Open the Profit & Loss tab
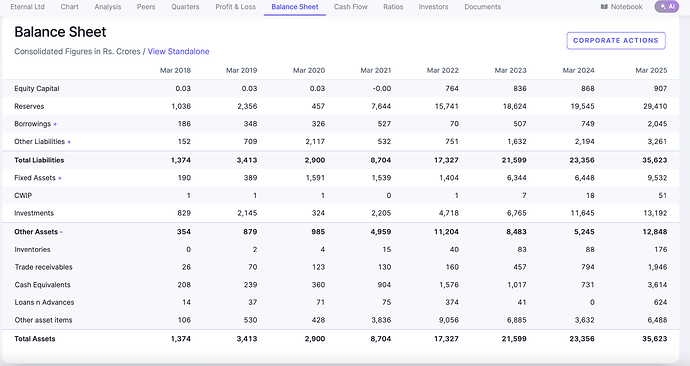Screen dimensions: 690x366 coord(235,7)
